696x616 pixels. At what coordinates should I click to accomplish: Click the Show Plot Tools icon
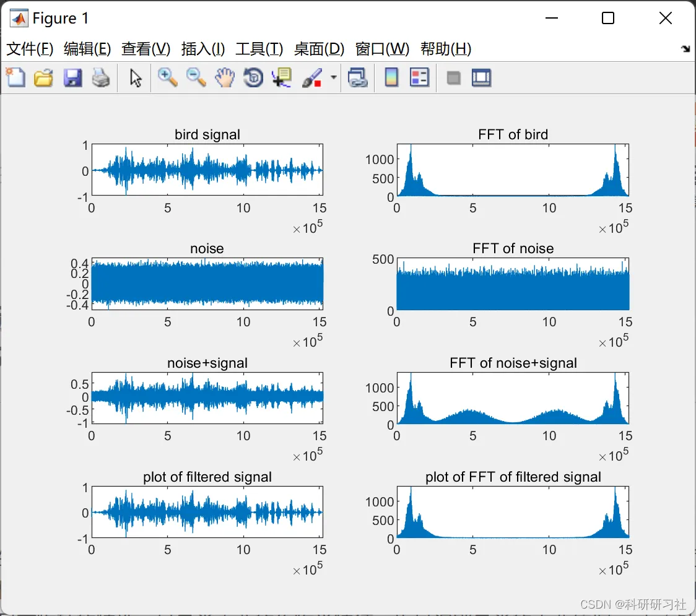(481, 77)
